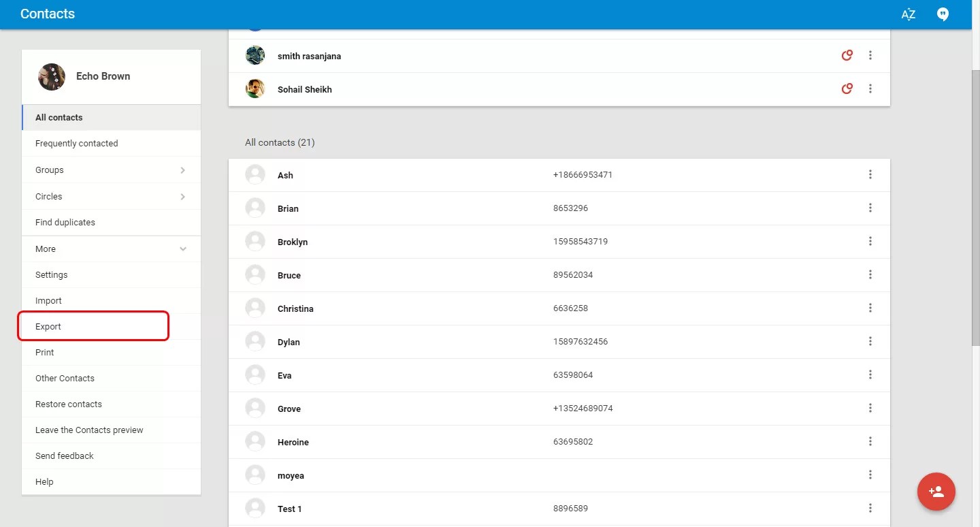Open contact name Broklyn
The height and width of the screenshot is (527, 980).
point(293,242)
